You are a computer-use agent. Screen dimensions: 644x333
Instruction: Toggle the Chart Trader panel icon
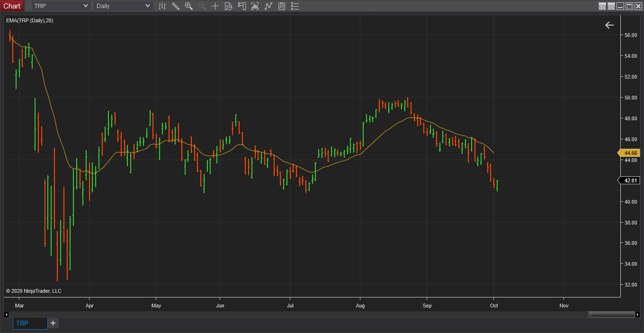(x=241, y=6)
